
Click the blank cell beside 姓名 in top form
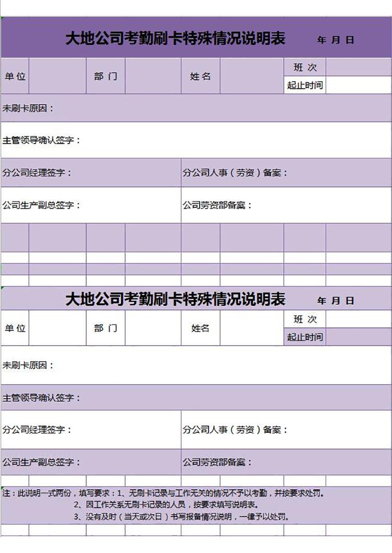(x=252, y=76)
